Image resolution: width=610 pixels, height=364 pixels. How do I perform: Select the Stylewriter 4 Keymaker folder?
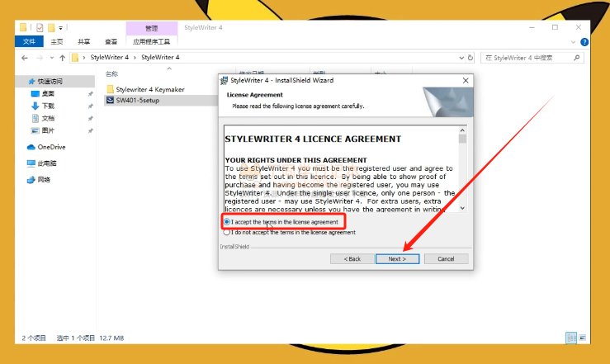[149, 89]
